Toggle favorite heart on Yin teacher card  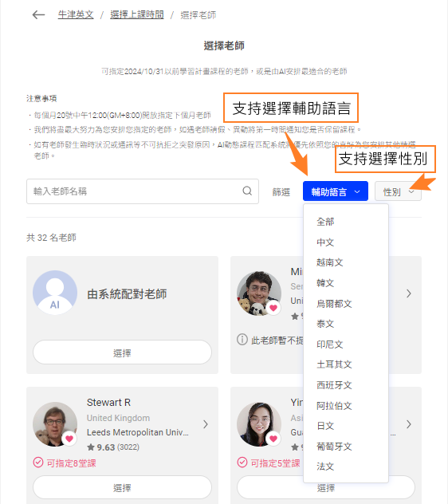tap(273, 439)
